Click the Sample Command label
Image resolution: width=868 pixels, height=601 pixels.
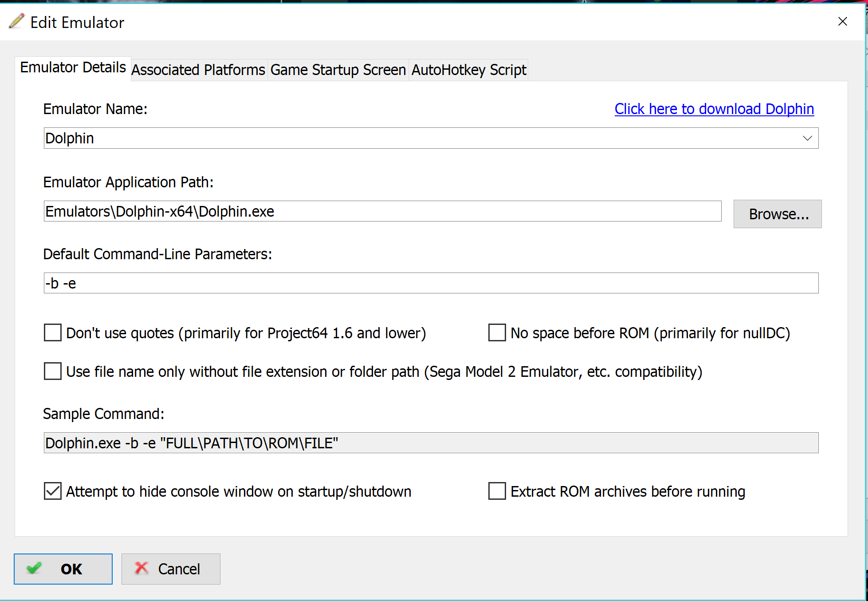tap(104, 414)
